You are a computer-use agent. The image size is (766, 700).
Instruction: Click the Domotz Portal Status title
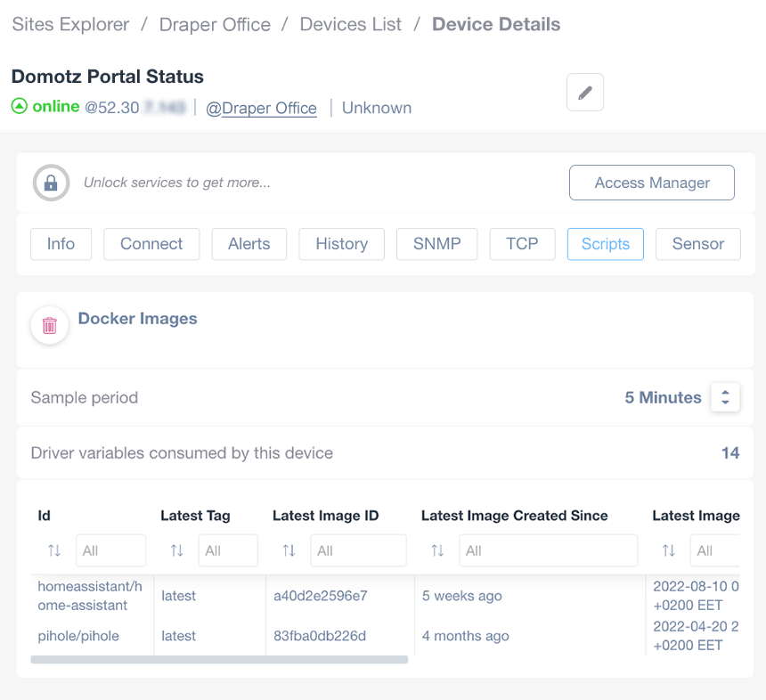click(108, 77)
